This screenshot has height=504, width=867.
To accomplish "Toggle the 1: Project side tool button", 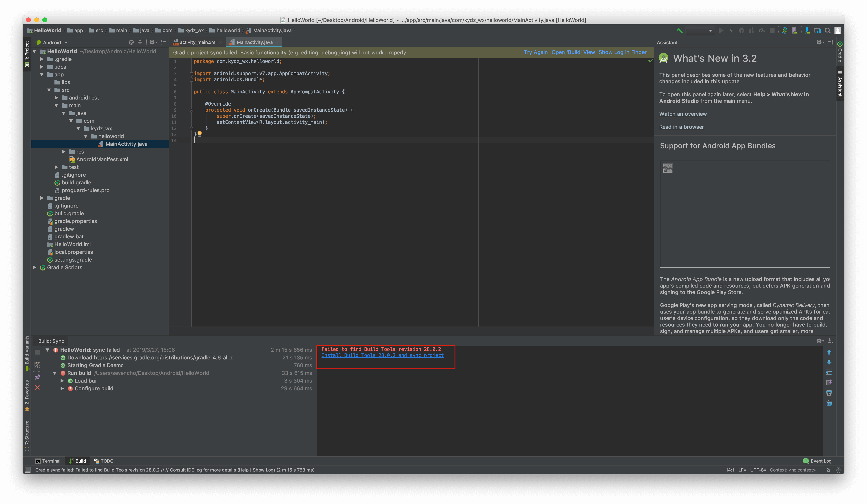I will click(x=27, y=54).
